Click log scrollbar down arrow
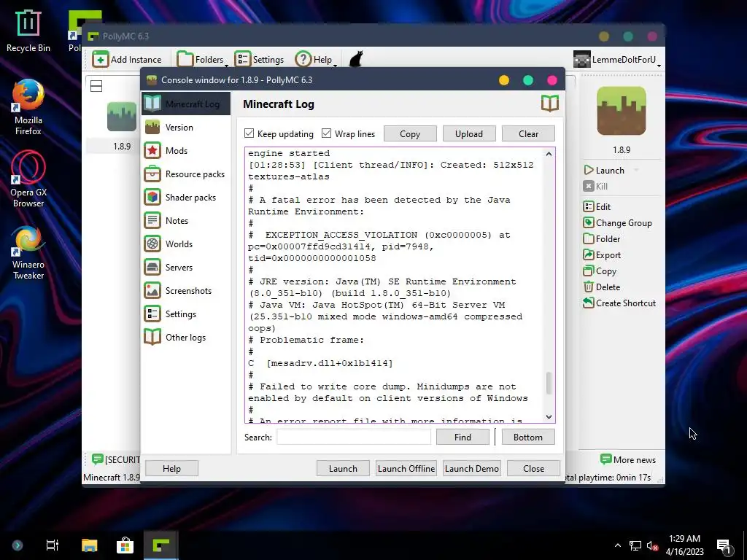Viewport: 747px width, 560px height. coord(549,416)
